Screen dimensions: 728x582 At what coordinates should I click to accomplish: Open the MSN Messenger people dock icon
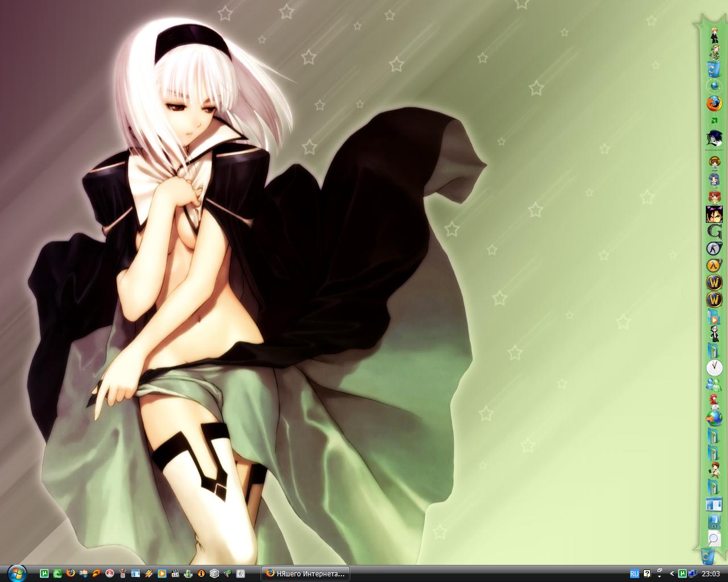(714, 385)
